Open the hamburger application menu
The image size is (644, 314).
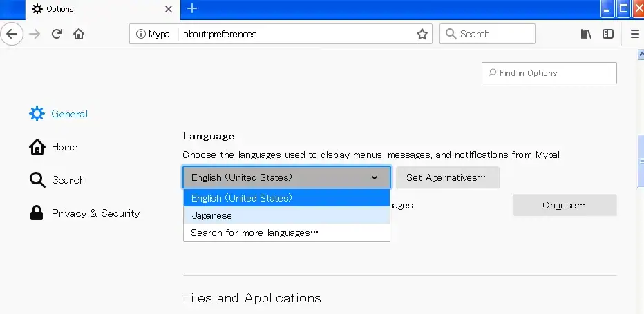[x=635, y=34]
